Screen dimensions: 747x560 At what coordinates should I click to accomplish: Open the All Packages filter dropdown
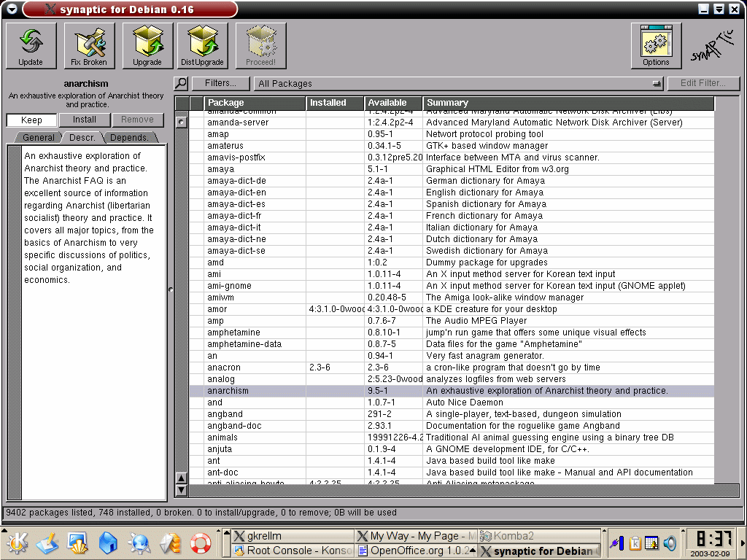click(x=459, y=84)
